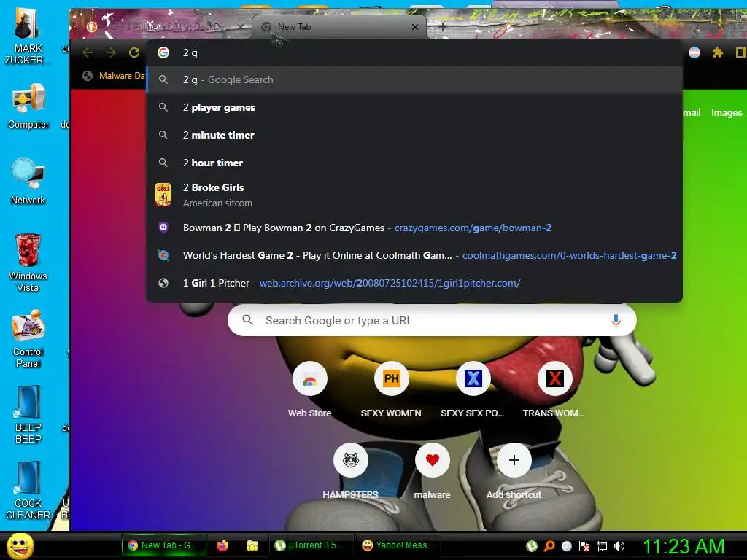Open the Yahoo! Mess... taskbar button
This screenshot has height=560, width=747.
click(x=399, y=545)
